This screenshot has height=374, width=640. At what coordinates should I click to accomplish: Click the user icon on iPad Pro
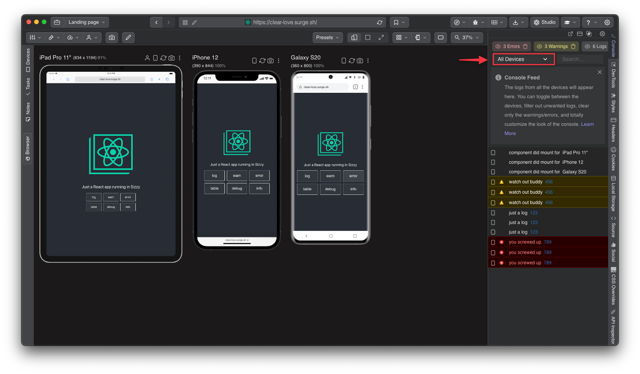click(x=147, y=58)
